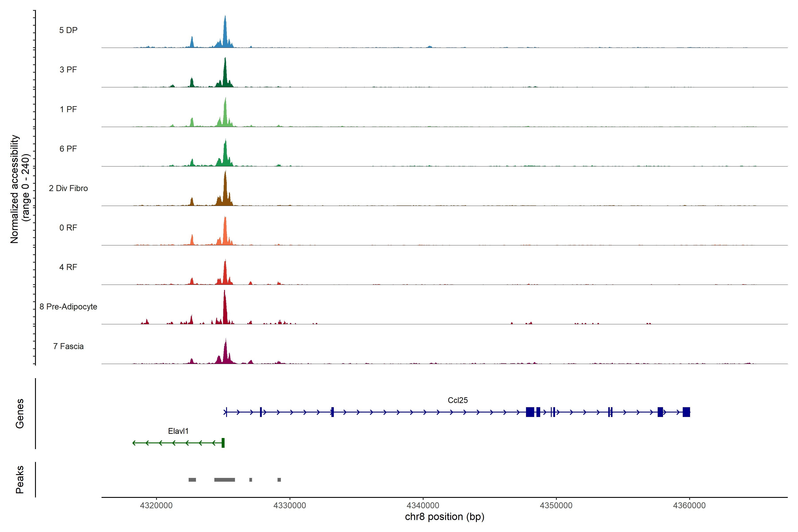Click the 4320000 axis tick label
This screenshot has width=798, height=532.
156,506
